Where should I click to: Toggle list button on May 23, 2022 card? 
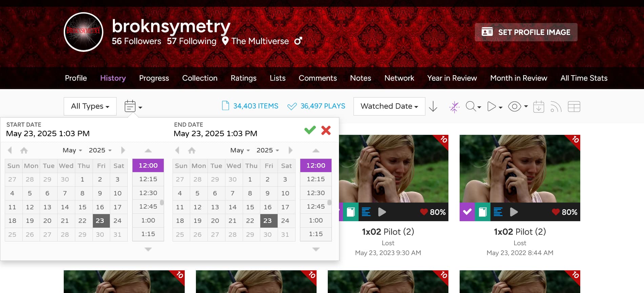(x=498, y=212)
